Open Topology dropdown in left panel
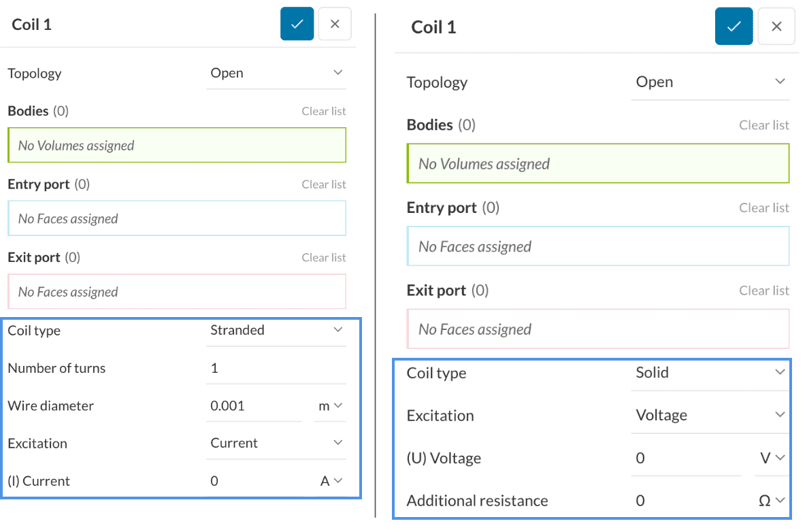807x532 pixels. pyautogui.click(x=276, y=73)
